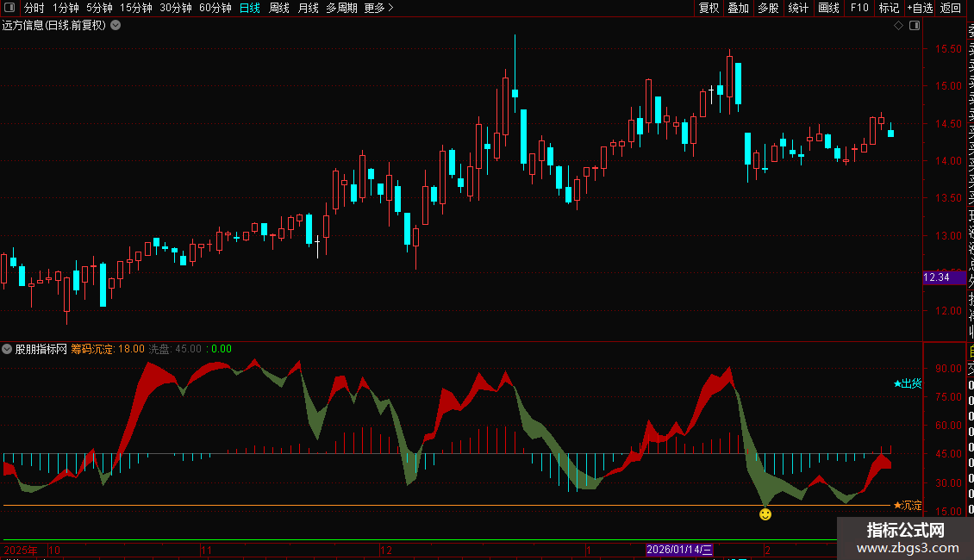Image resolution: width=974 pixels, height=560 pixels.
Task: Select the 60分钟 period tab
Action: coord(215,8)
